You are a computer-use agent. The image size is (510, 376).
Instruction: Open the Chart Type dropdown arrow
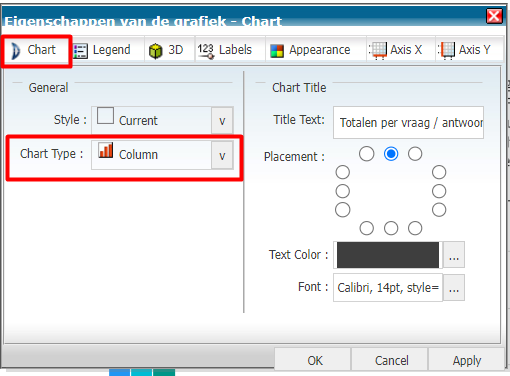(222, 155)
